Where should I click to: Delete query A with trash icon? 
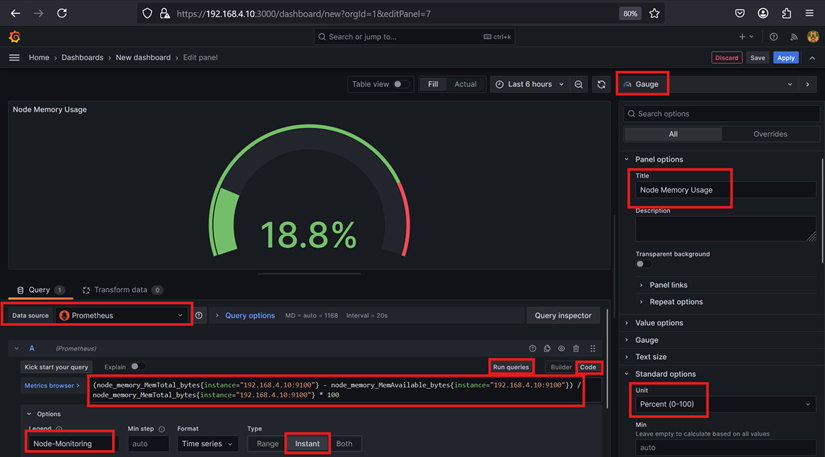coord(576,349)
